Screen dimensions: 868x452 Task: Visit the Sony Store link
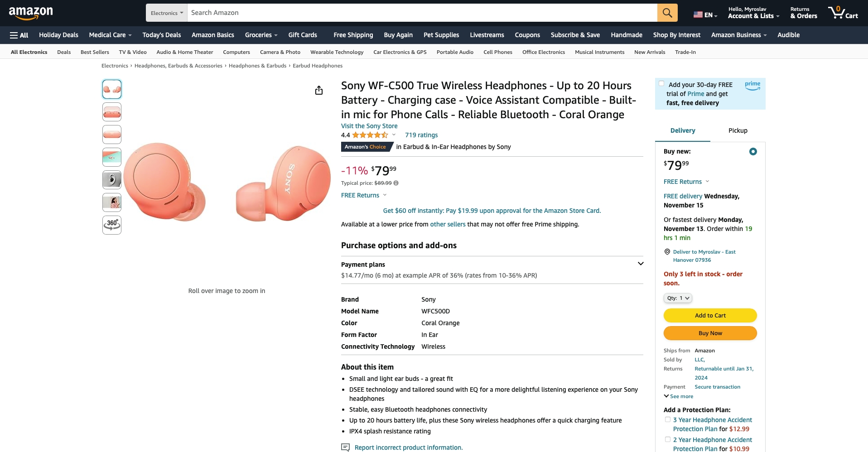pyautogui.click(x=369, y=126)
